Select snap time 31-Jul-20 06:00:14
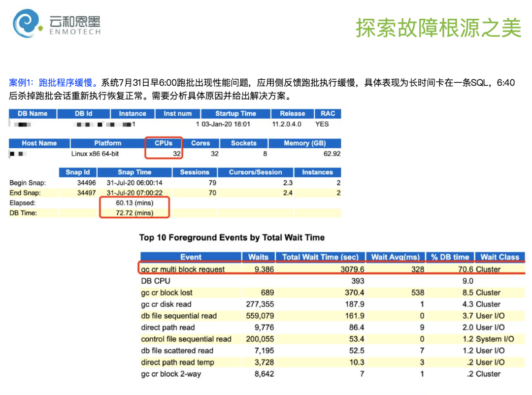 (x=134, y=183)
